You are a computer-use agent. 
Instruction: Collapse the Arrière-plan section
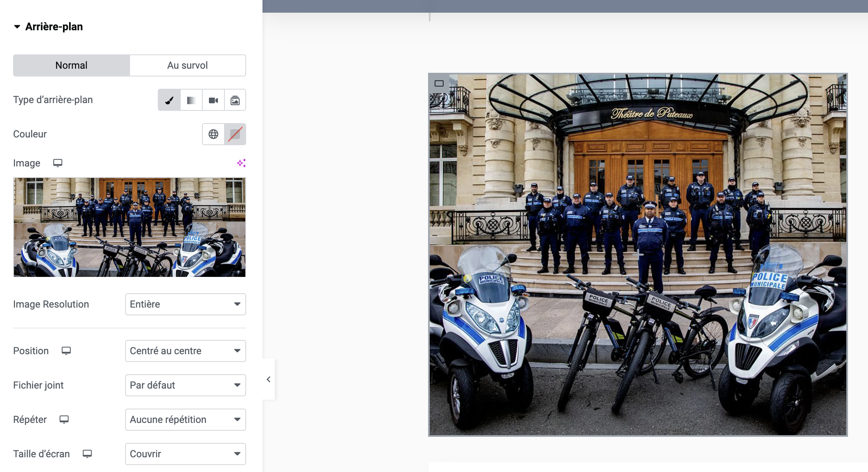(17, 27)
